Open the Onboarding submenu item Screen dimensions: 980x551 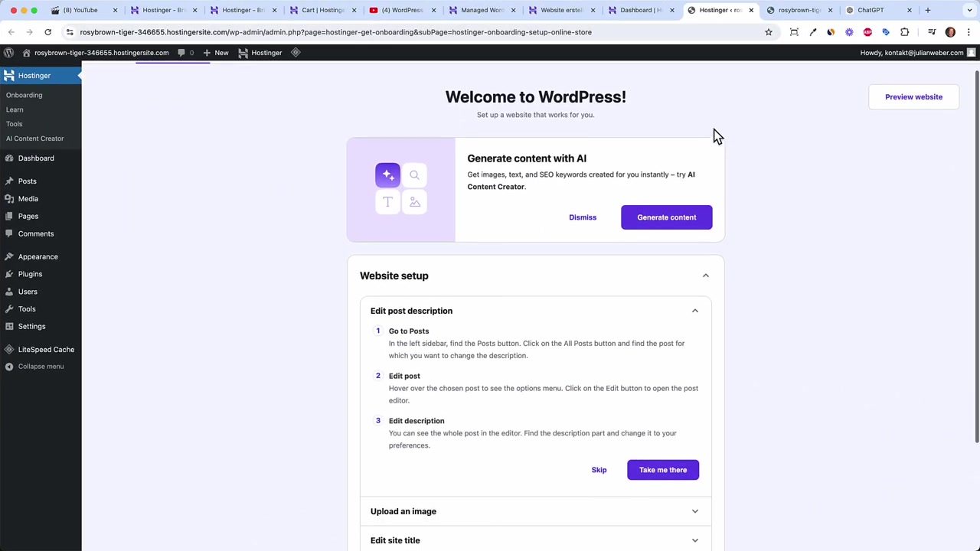pos(24,95)
